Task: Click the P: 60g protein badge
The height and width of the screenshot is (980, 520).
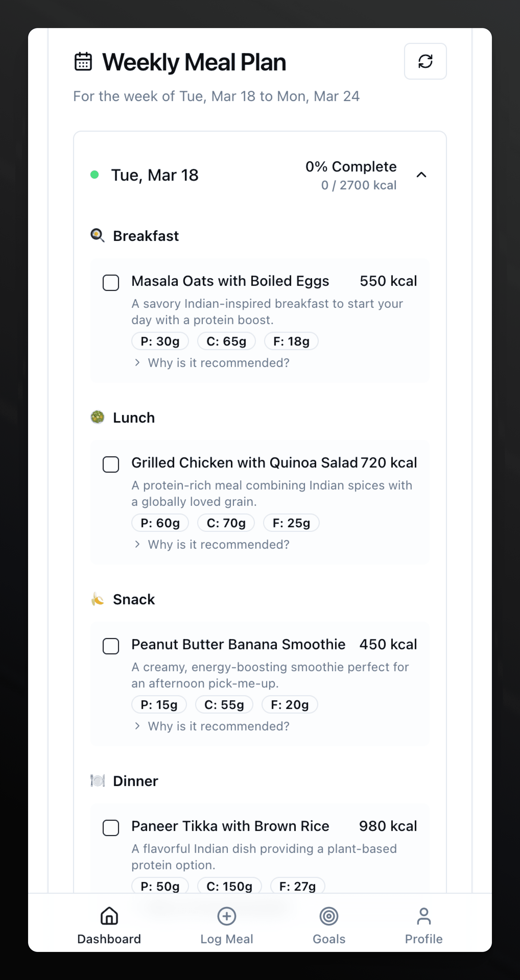Action: coord(160,523)
